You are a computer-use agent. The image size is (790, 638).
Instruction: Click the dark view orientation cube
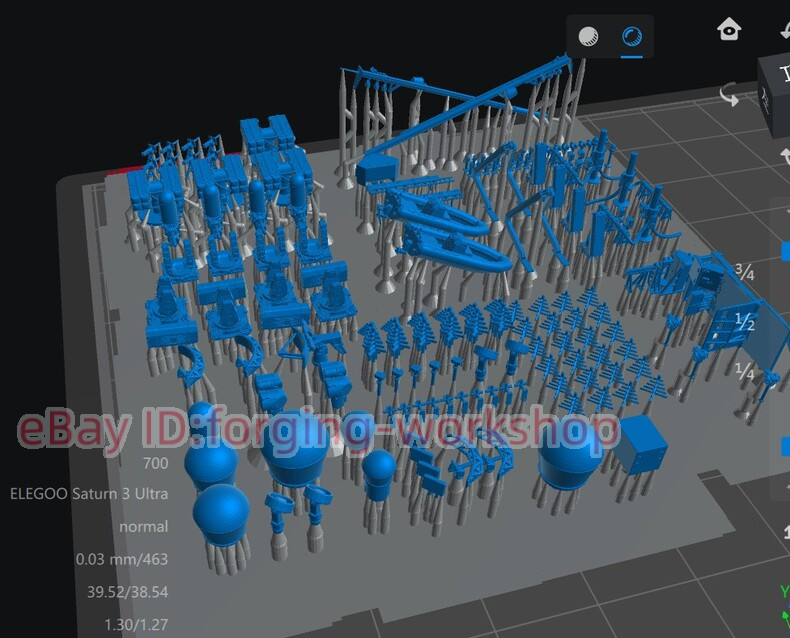pyautogui.click(x=776, y=96)
